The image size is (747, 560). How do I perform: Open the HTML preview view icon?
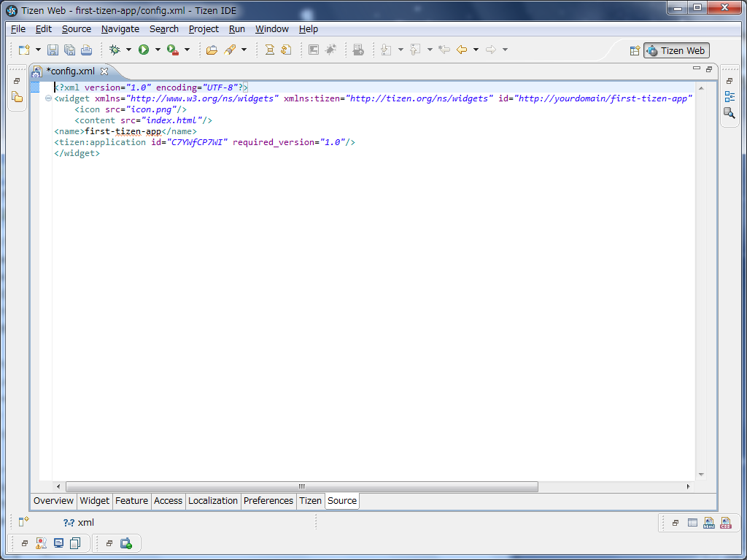[709, 523]
